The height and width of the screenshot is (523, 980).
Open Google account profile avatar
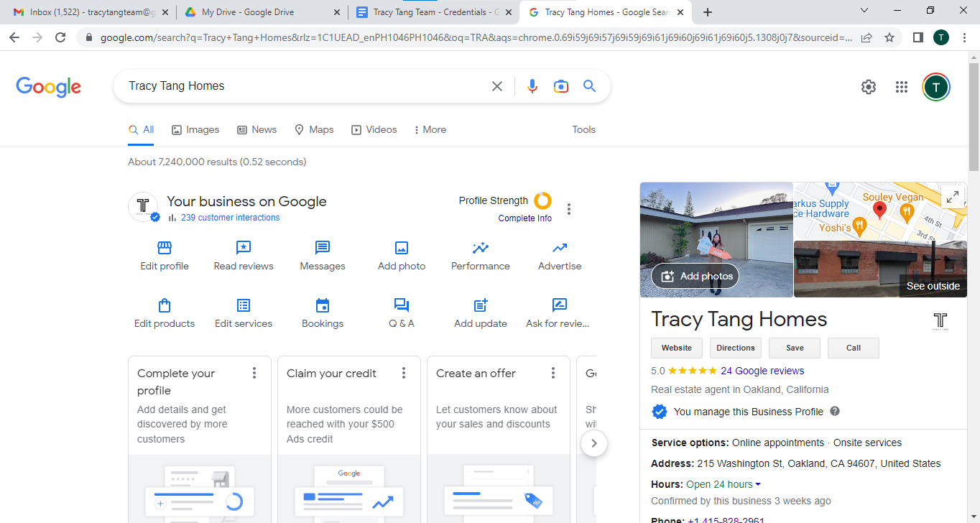pos(936,87)
